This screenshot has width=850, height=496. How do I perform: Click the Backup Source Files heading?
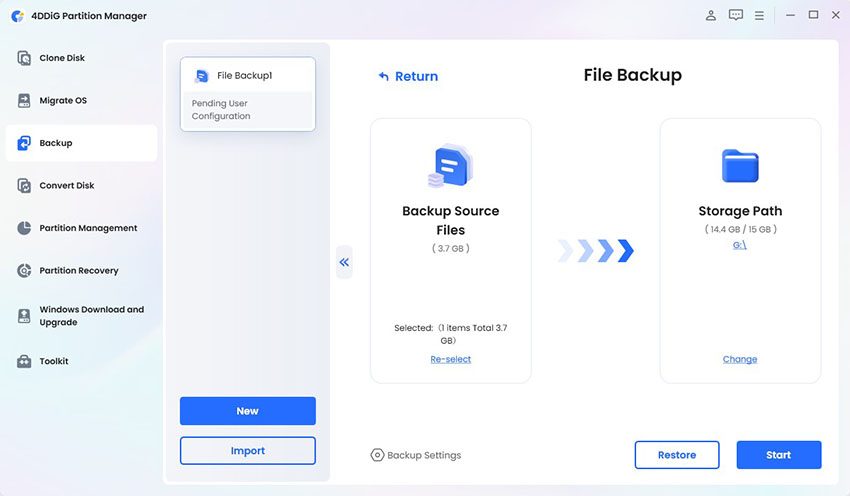click(x=450, y=221)
